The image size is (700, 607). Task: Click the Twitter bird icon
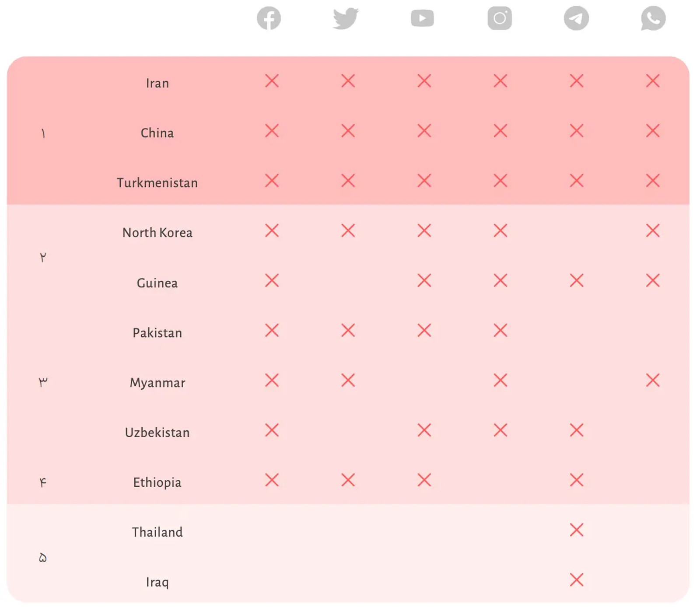coord(346,18)
